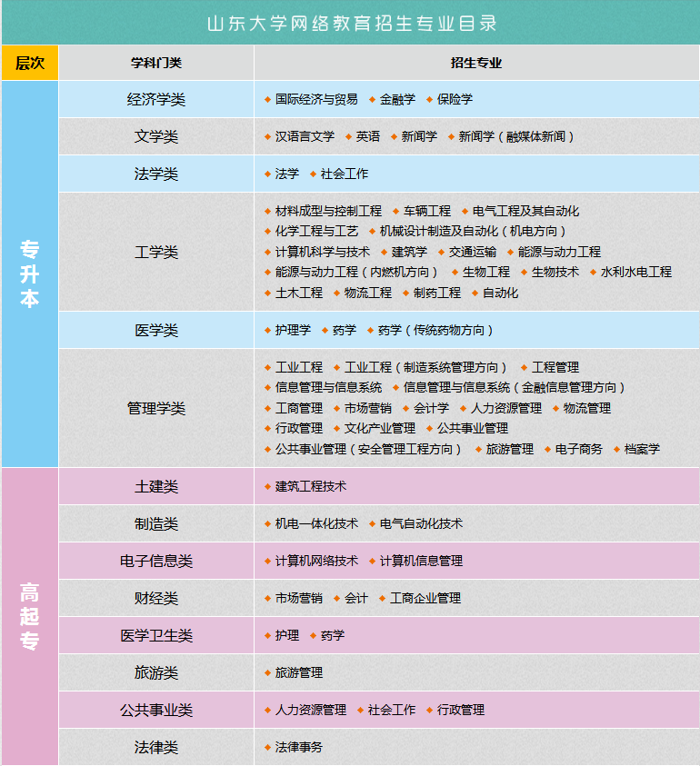Select the 公共事业类 category cell

pos(156,710)
